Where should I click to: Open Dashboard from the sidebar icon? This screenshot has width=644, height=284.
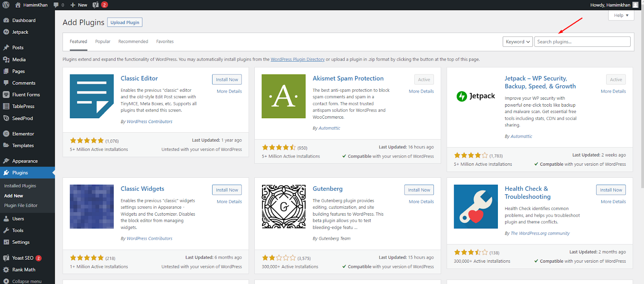[x=6, y=21]
